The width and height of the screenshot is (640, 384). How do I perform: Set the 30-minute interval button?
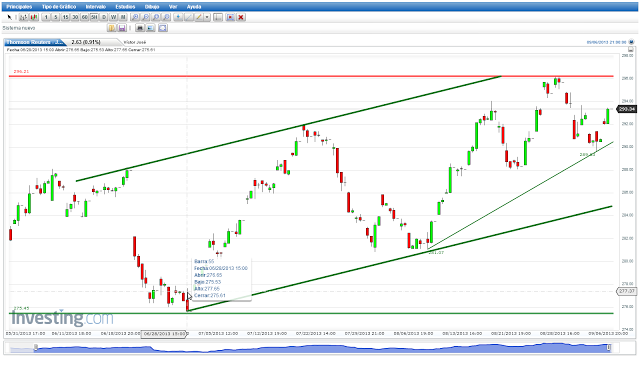point(75,17)
